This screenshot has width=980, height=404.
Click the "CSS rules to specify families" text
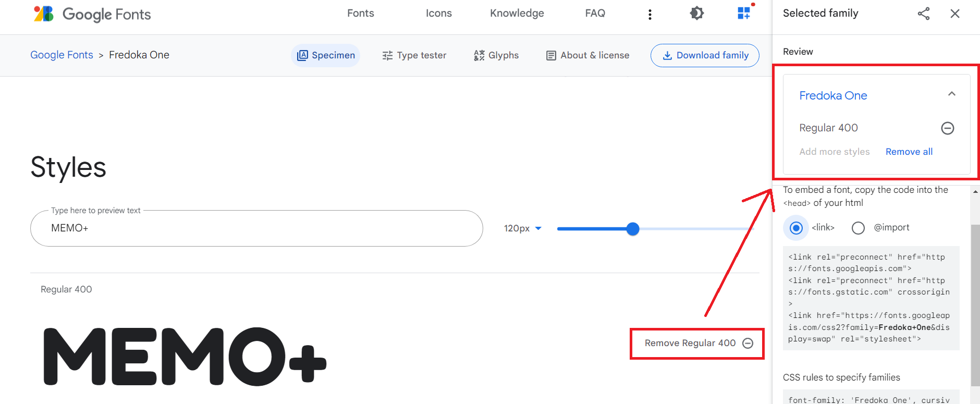pyautogui.click(x=841, y=377)
